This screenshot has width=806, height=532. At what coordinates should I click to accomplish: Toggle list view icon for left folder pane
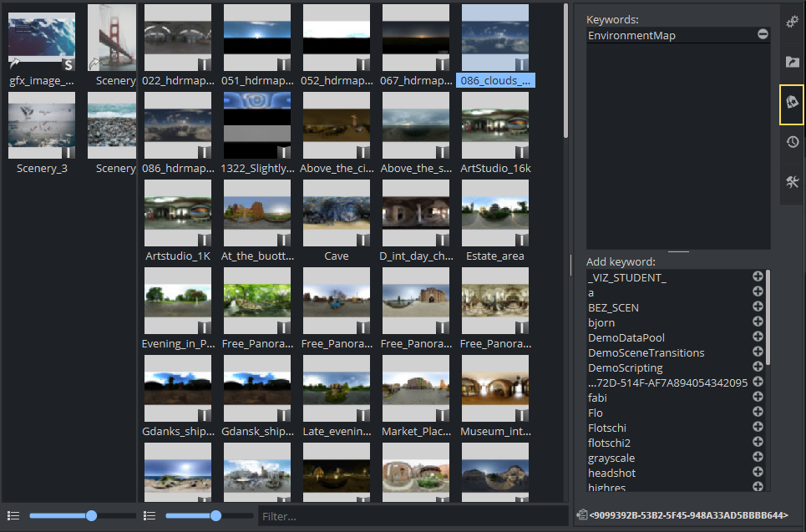(13, 516)
